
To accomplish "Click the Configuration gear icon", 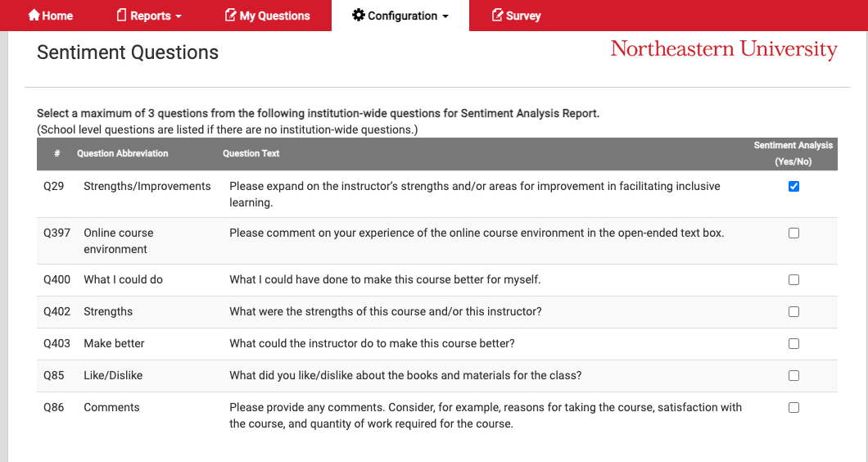I will [x=358, y=15].
